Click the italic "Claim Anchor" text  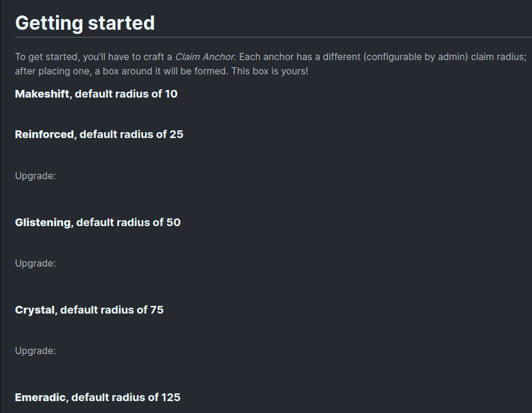click(x=205, y=57)
